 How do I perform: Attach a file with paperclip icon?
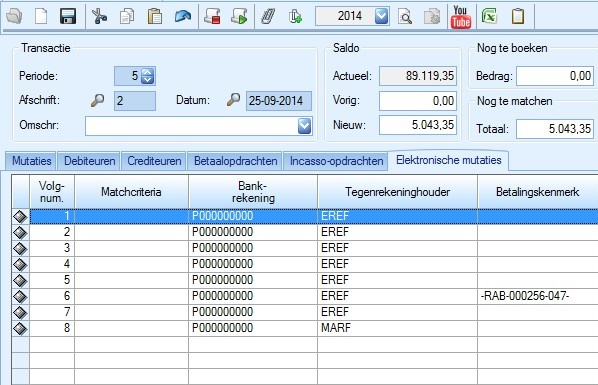tap(268, 16)
